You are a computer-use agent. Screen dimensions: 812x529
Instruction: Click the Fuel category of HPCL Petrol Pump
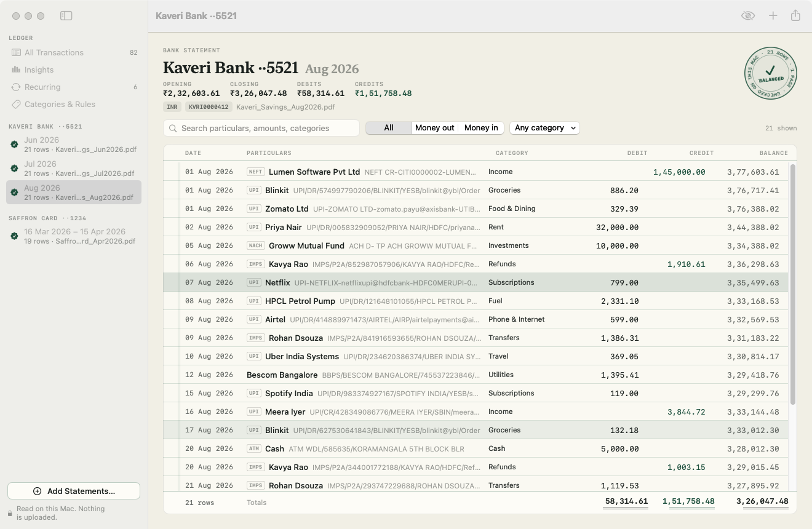pyautogui.click(x=495, y=301)
